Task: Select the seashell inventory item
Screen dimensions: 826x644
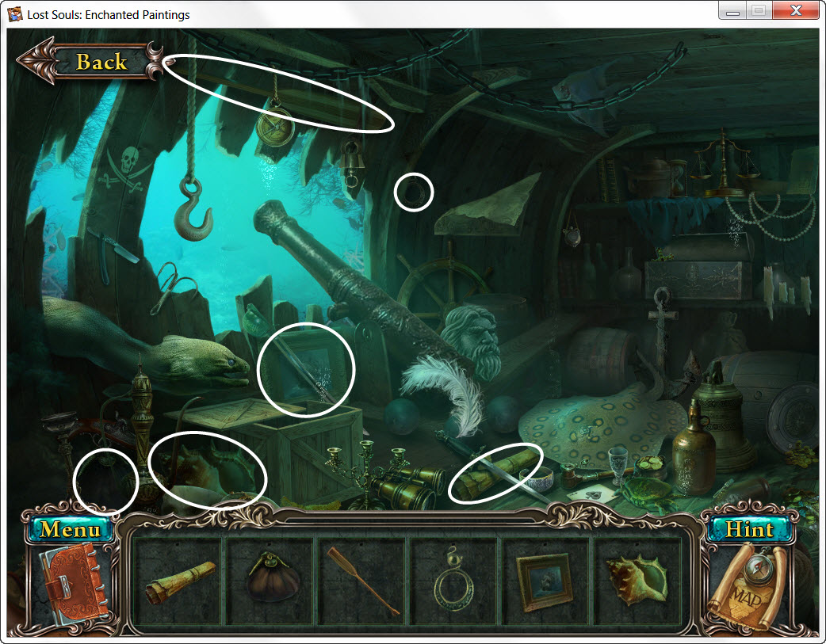Action: tap(637, 585)
